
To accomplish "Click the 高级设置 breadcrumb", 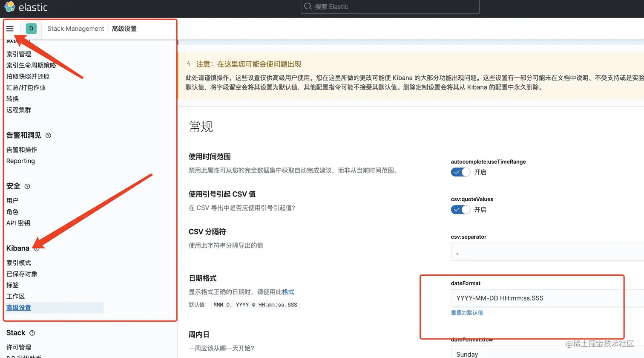I will tap(124, 29).
